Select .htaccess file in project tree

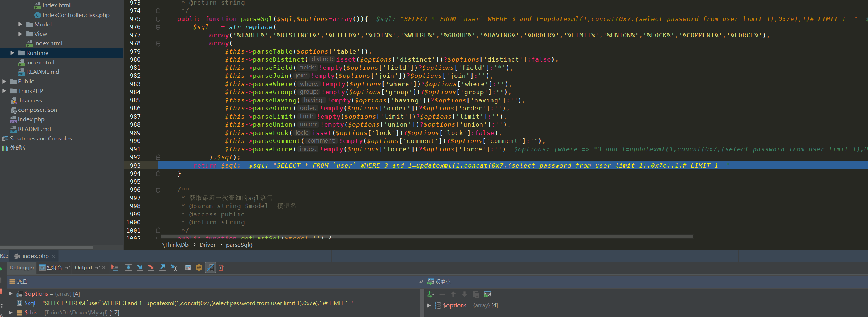pyautogui.click(x=30, y=100)
